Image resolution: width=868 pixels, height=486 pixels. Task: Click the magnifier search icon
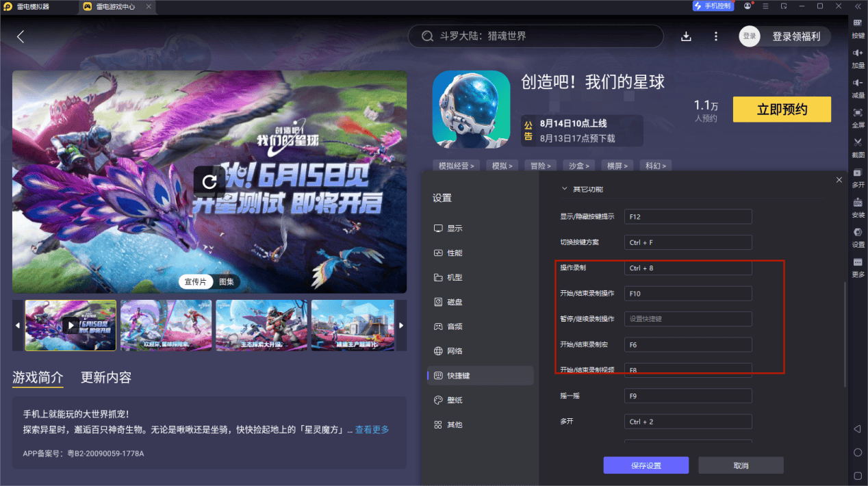point(427,36)
